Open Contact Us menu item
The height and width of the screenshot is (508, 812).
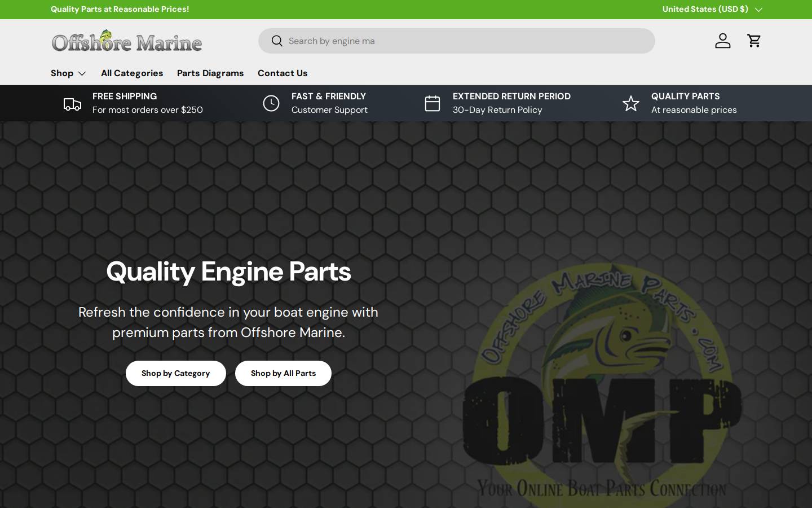tap(283, 73)
